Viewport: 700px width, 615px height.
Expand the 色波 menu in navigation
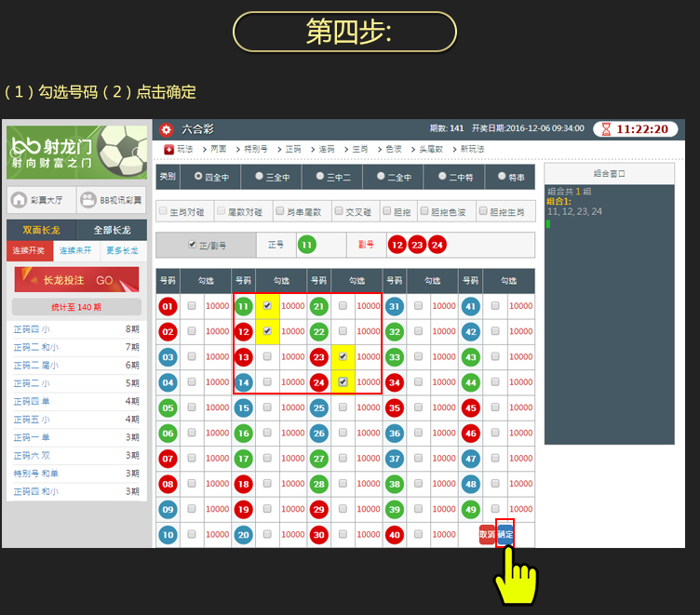(x=392, y=149)
